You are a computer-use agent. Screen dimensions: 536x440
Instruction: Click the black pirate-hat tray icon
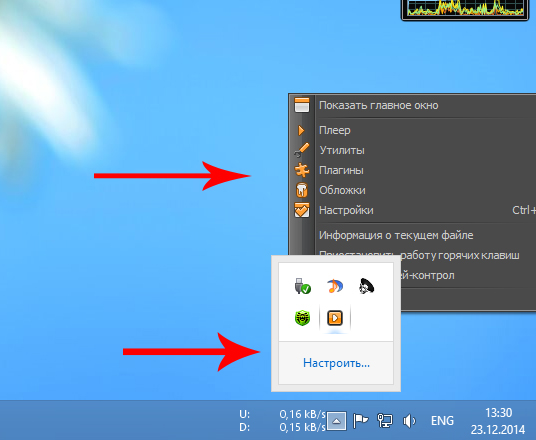(x=366, y=286)
